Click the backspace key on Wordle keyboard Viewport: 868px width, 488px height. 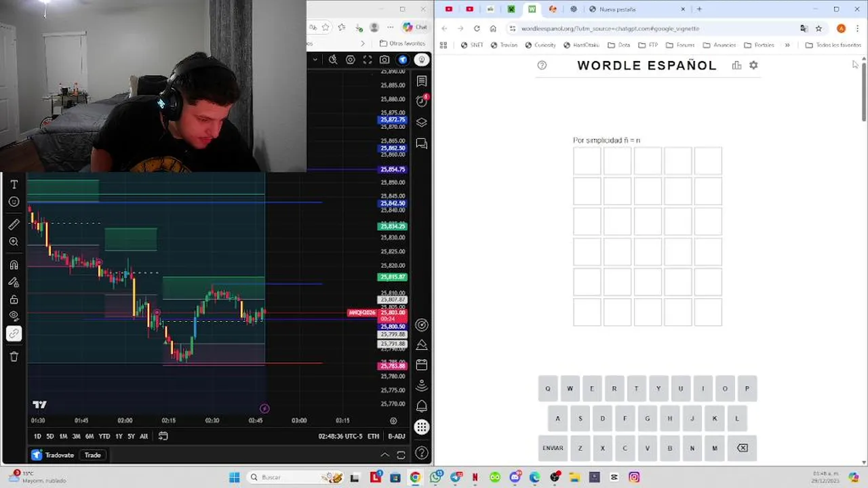point(743,448)
